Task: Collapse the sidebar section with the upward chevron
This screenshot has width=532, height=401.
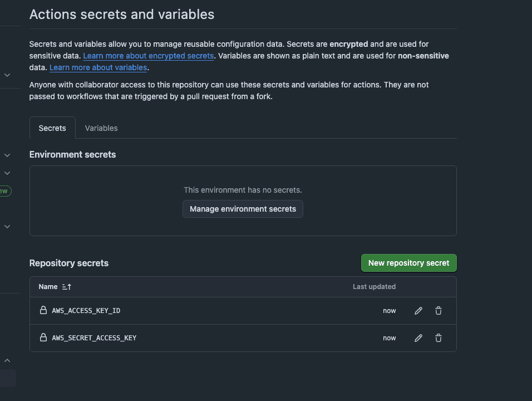Action: click(7, 361)
